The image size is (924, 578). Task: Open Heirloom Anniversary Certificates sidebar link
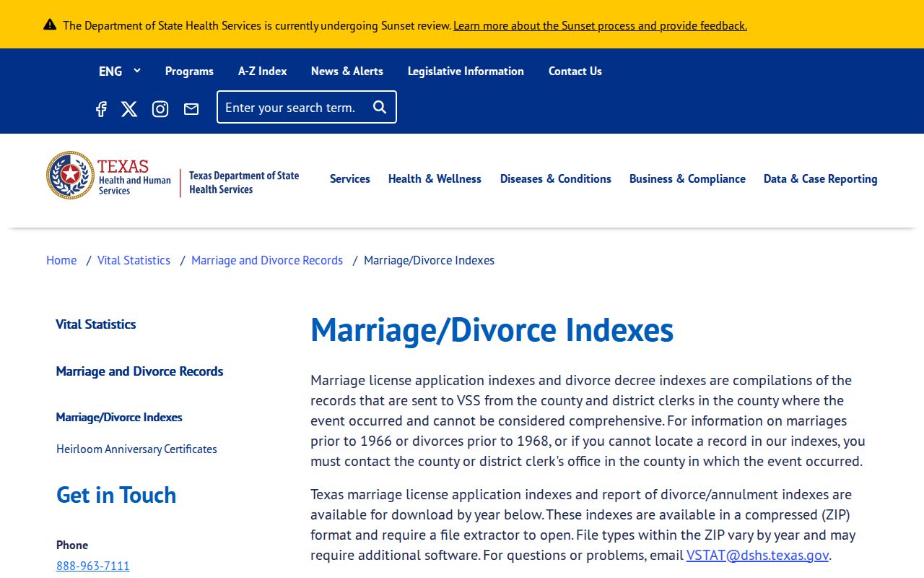136,449
